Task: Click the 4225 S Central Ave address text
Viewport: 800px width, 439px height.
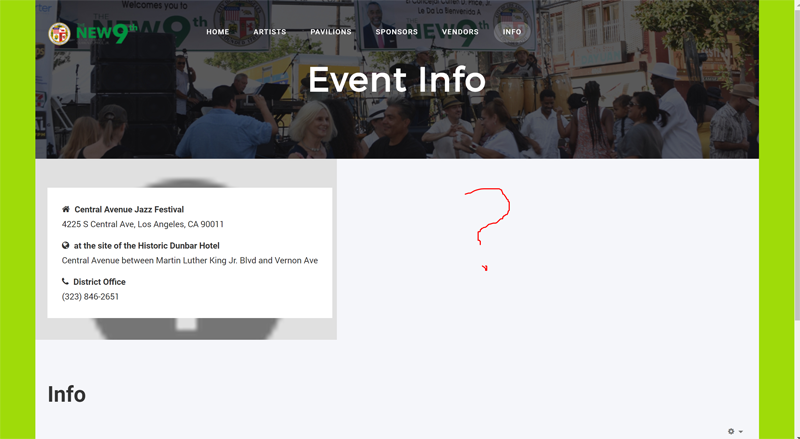Action: pos(143,224)
